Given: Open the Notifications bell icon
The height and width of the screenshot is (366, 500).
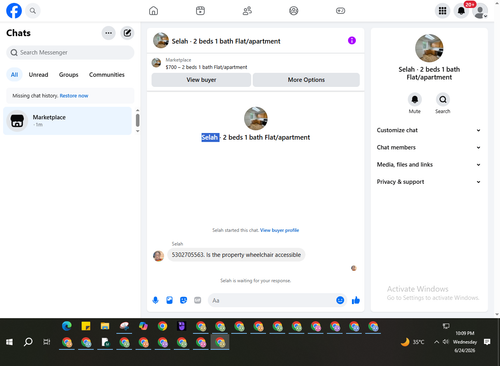Looking at the screenshot, I should point(461,11).
